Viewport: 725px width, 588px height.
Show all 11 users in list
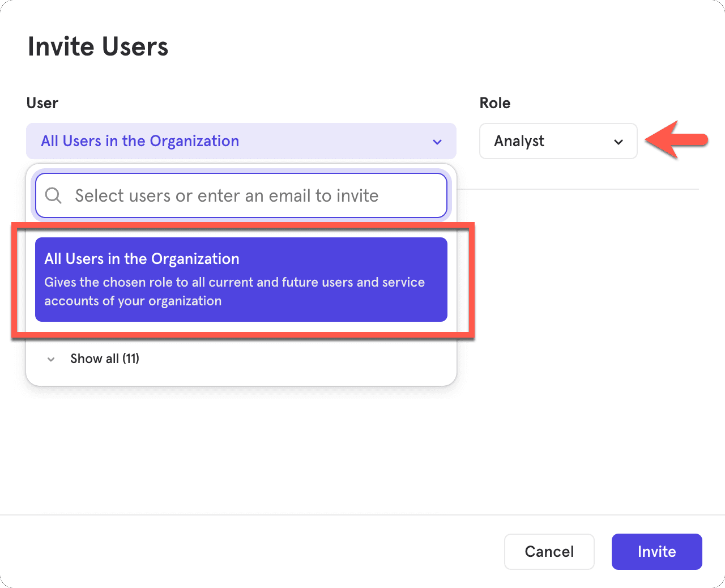105,359
